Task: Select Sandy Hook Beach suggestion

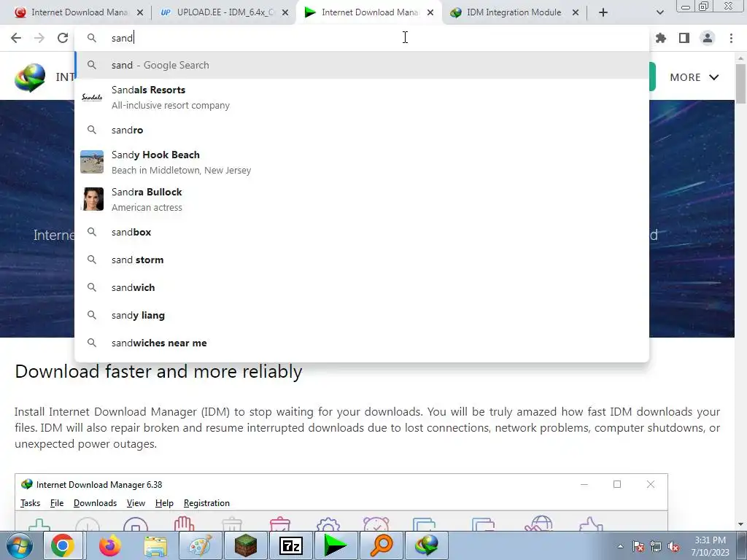Action: pyautogui.click(x=362, y=163)
